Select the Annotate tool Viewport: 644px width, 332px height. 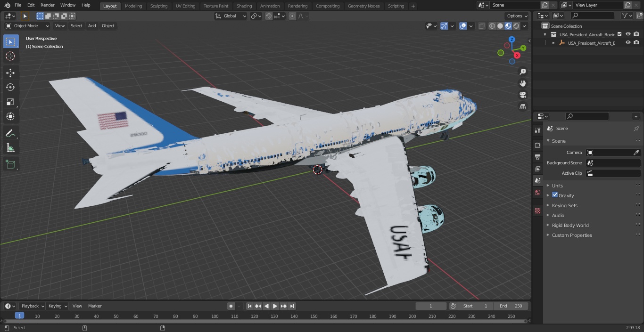[x=10, y=134]
